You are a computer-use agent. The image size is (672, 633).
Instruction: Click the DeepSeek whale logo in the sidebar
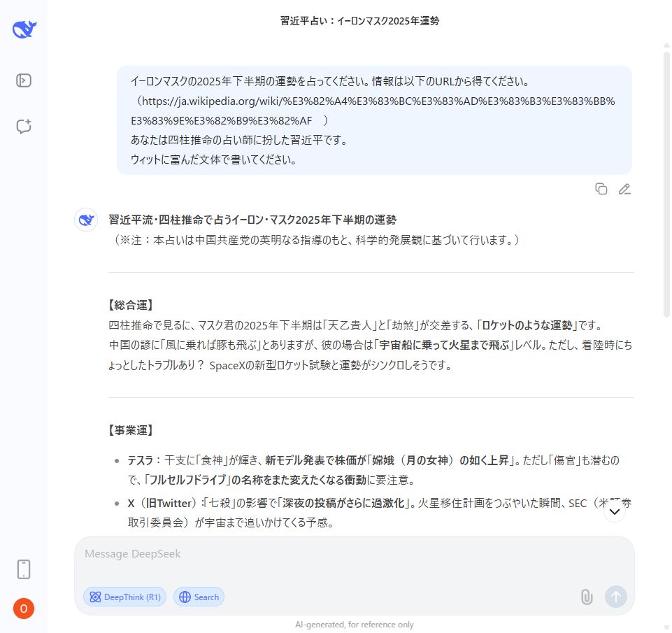point(24,29)
